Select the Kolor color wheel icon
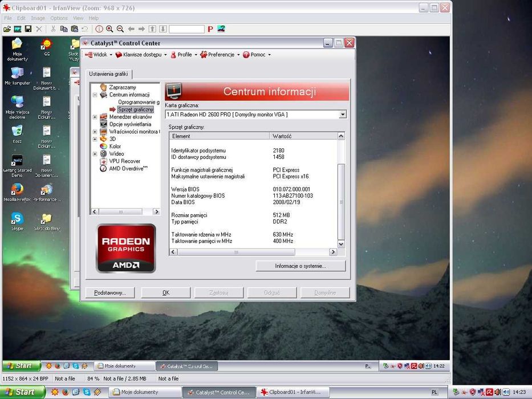Screen dimensions: 532x399 (x=103, y=146)
